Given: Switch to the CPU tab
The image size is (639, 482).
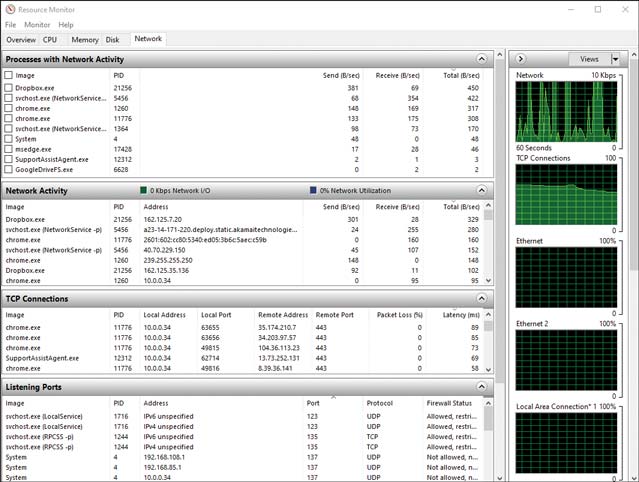Looking at the screenshot, I should (x=50, y=40).
